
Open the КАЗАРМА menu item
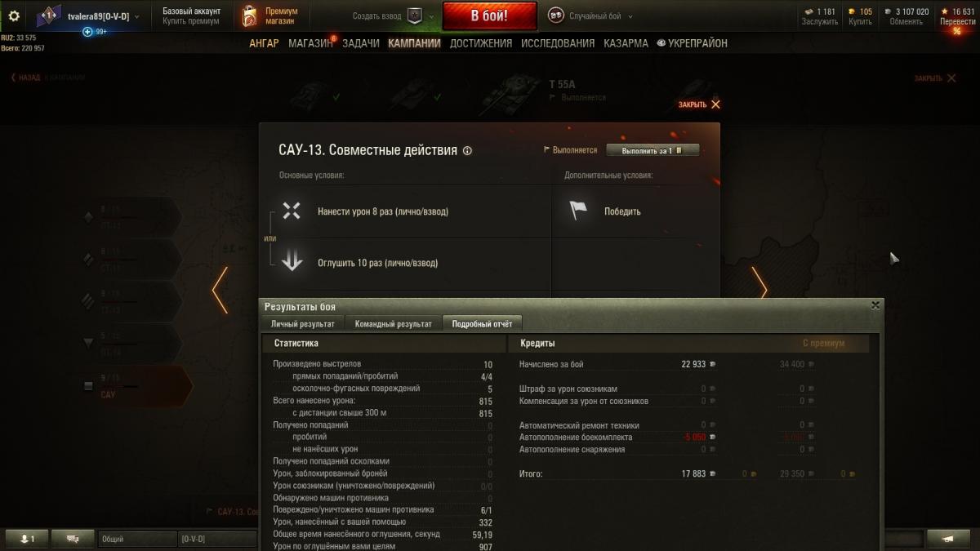[626, 43]
